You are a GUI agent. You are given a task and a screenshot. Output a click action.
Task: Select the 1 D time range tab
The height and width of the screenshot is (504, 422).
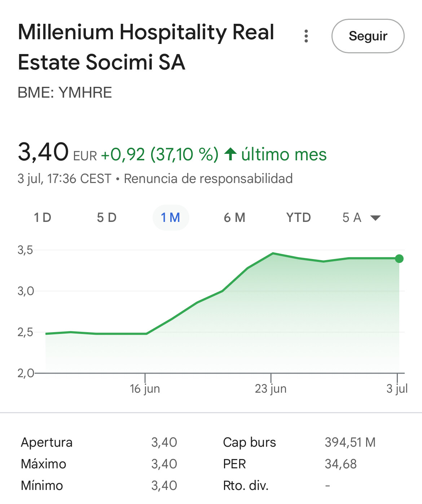[43, 218]
